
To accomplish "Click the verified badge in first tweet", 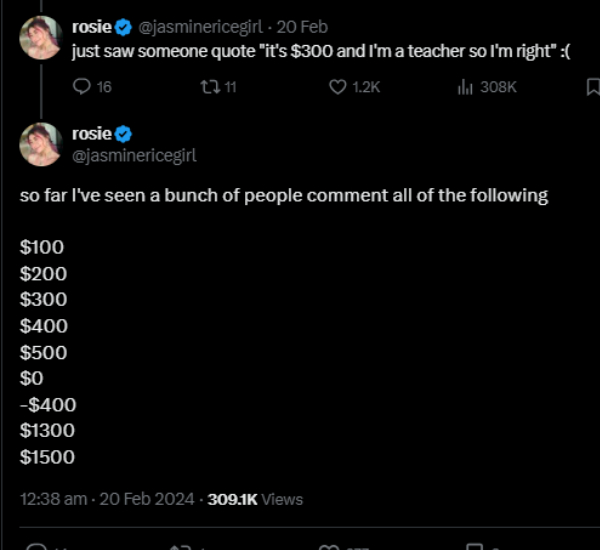I will [125, 27].
